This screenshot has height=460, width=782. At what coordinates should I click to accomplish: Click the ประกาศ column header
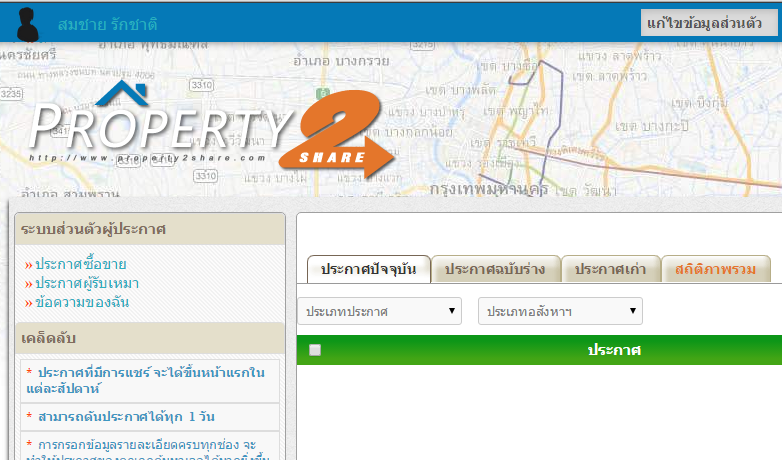tap(614, 350)
